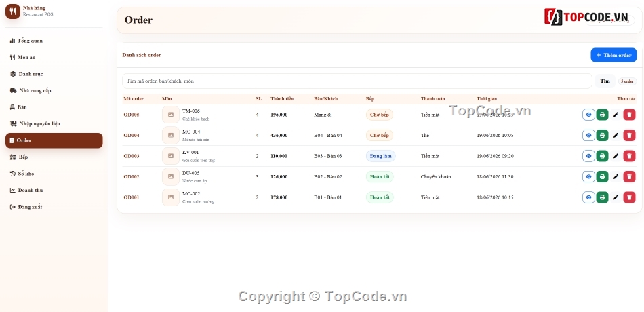Click the 436,000 amount cell
Screen dimensions: 644x312
tap(279, 135)
